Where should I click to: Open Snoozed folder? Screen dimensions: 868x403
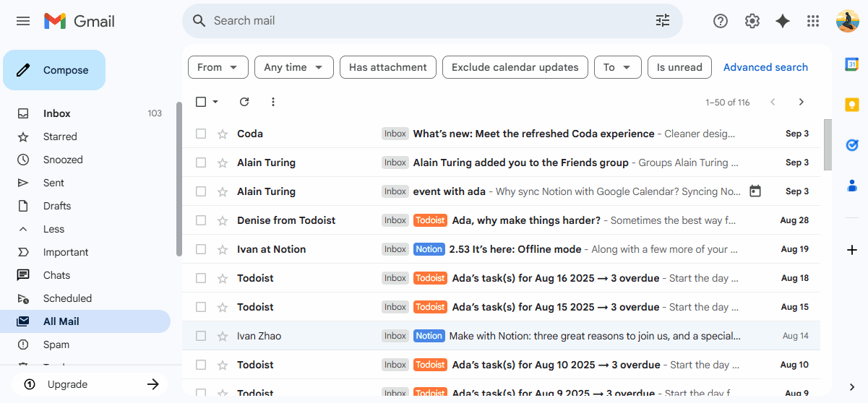87,160
